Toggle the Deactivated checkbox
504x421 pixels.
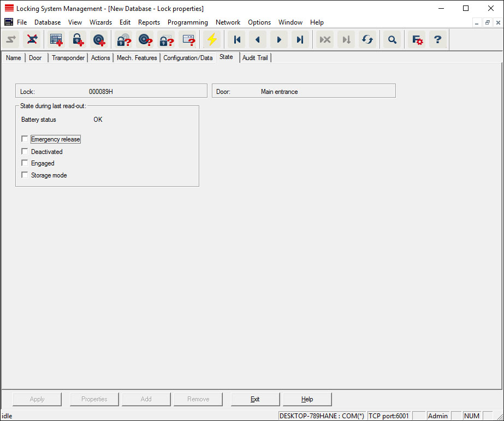tap(25, 151)
